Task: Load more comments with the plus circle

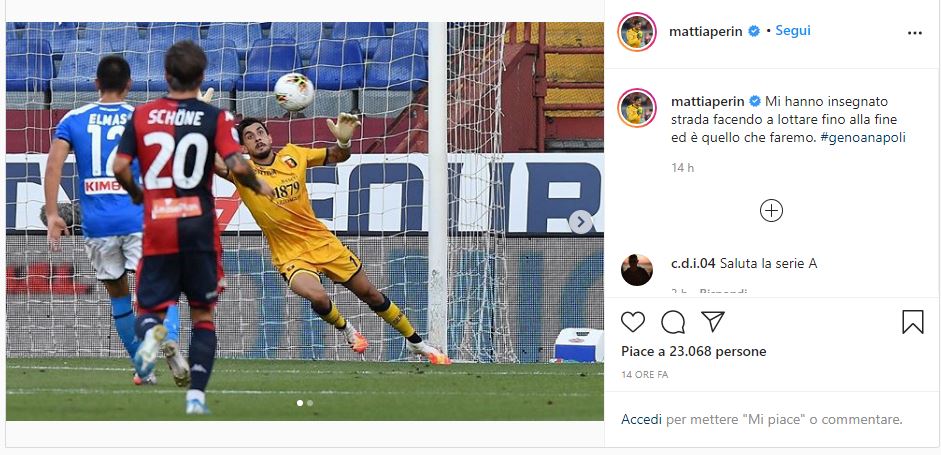Action: pyautogui.click(x=771, y=211)
